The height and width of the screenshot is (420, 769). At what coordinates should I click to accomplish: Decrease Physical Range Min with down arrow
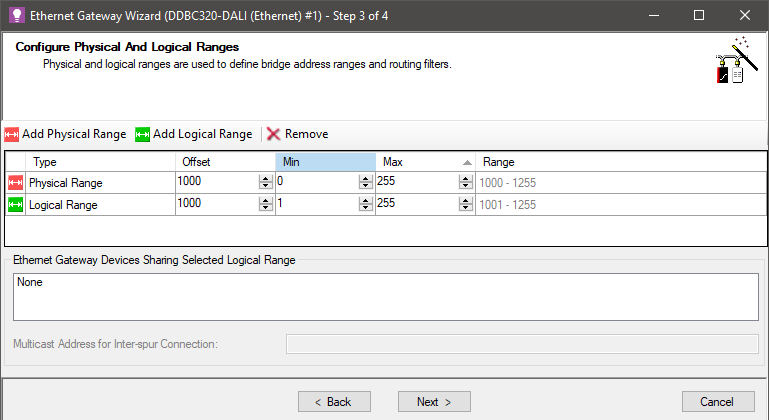tap(366, 185)
